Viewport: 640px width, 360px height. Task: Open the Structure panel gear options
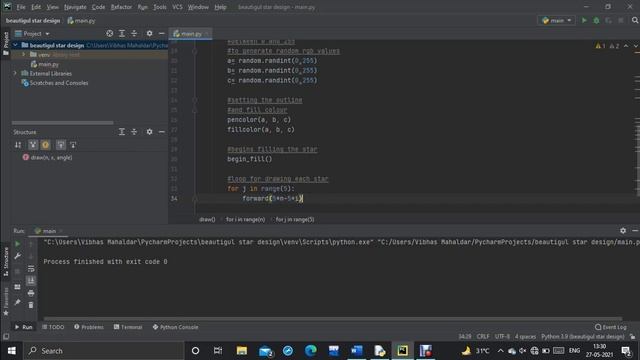[x=149, y=132]
